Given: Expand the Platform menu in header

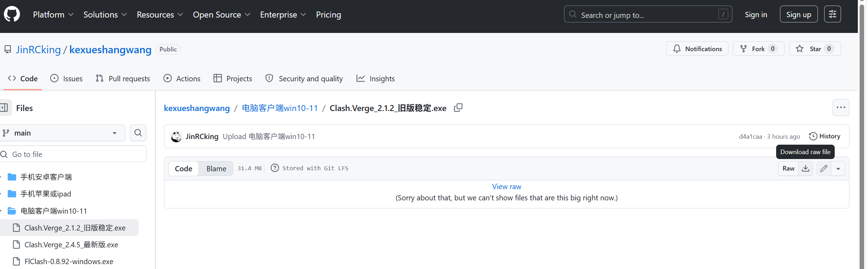Looking at the screenshot, I should (x=53, y=14).
